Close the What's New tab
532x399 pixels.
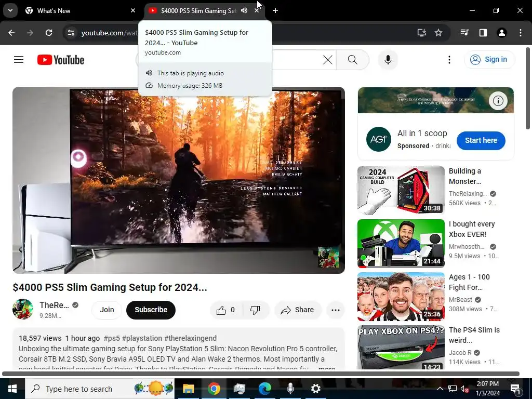133,10
